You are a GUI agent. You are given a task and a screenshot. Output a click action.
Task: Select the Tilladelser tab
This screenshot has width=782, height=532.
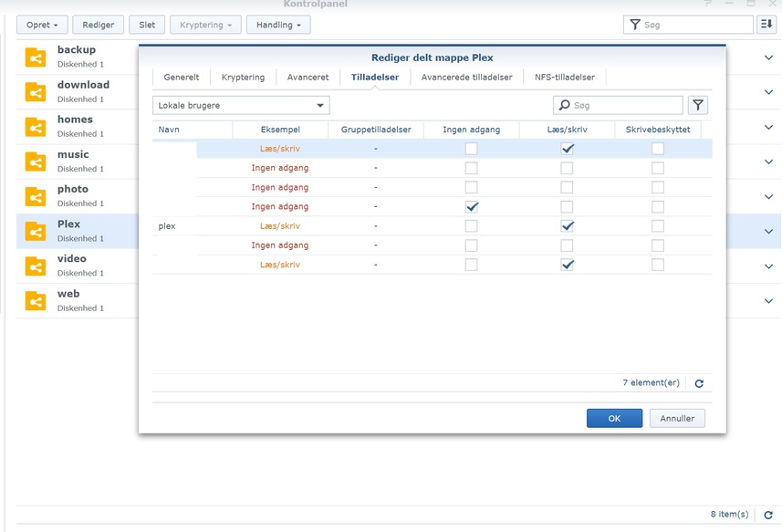click(375, 78)
